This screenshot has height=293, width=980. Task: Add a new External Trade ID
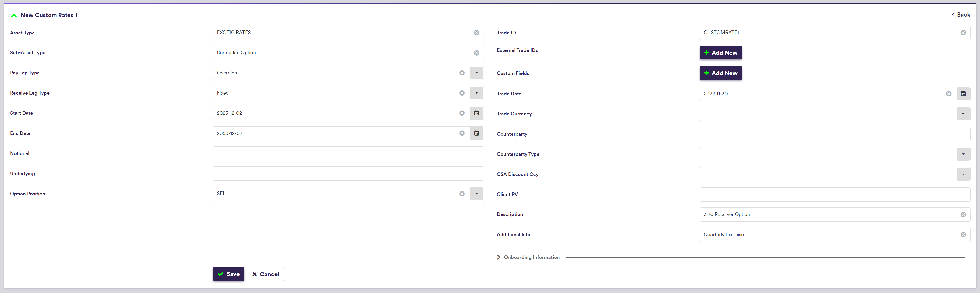720,53
